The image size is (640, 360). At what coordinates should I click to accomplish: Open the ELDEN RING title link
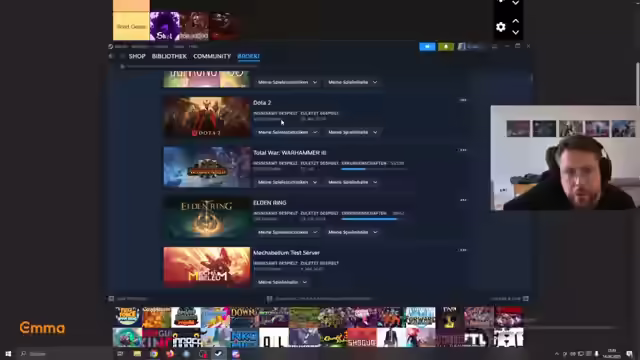269,203
